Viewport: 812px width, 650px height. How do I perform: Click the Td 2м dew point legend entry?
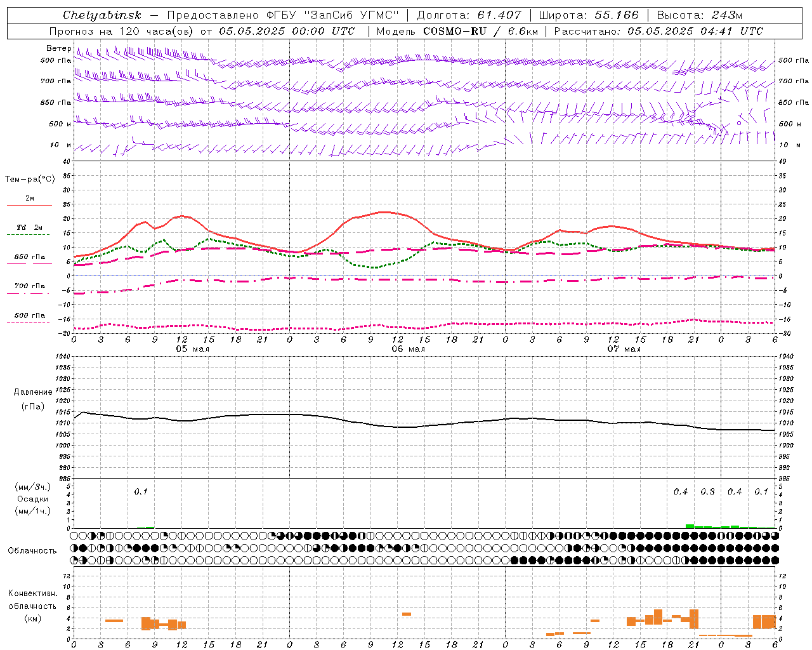[x=29, y=227]
